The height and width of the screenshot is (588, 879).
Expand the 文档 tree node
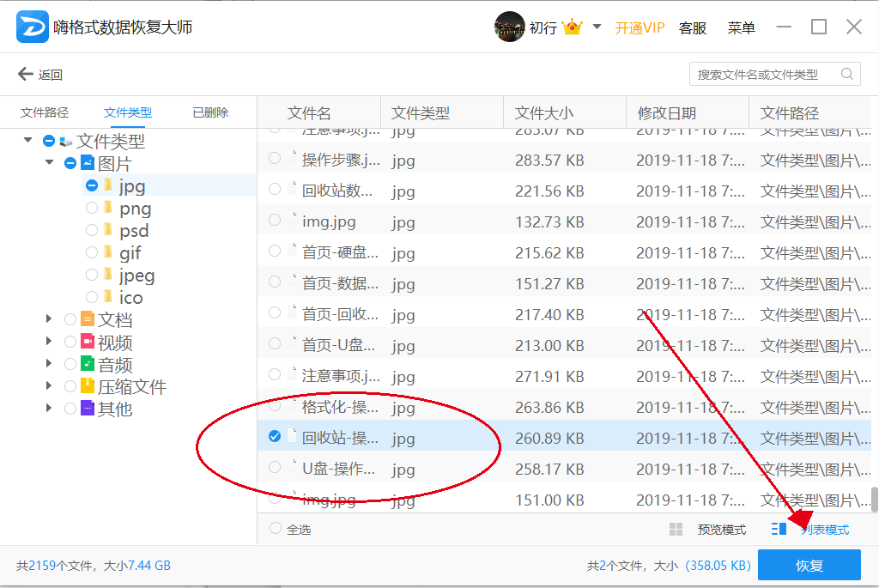49,319
